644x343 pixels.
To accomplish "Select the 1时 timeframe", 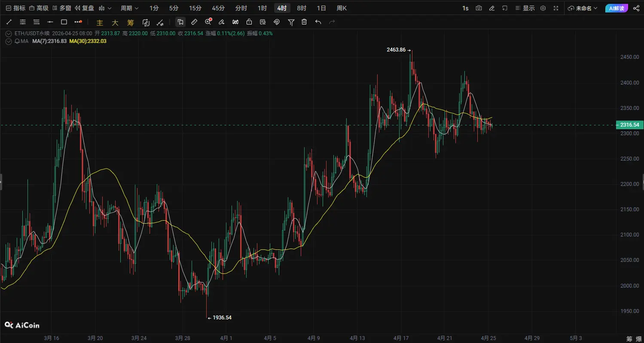I will coord(262,8).
